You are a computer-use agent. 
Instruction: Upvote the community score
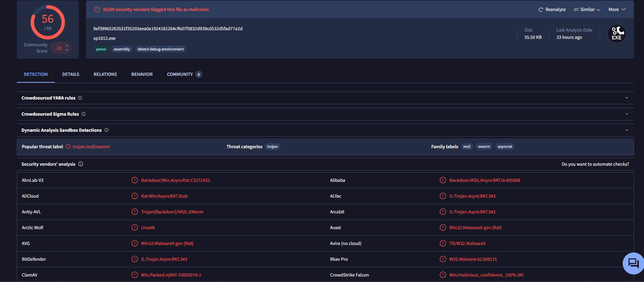tap(67, 46)
